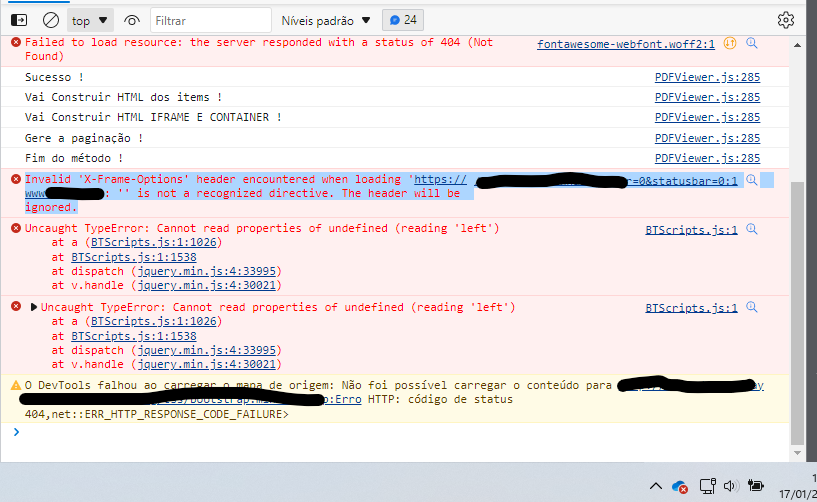Clear the console with the circle-slash icon

click(51, 20)
